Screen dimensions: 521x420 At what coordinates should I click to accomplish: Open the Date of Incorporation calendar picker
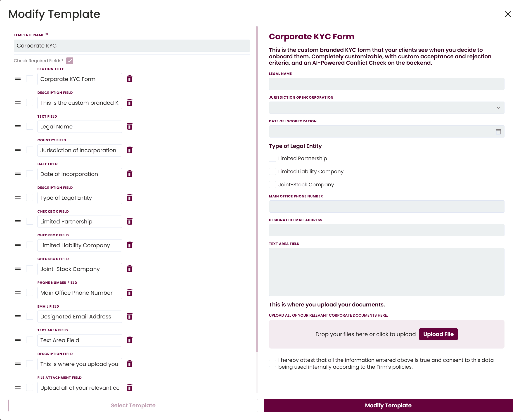498,131
